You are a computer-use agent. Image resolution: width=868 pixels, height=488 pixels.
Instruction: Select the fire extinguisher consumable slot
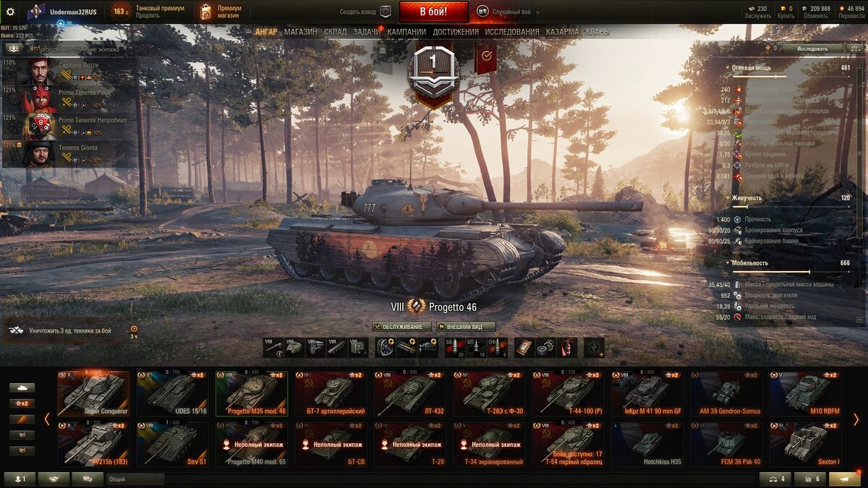pos(568,347)
